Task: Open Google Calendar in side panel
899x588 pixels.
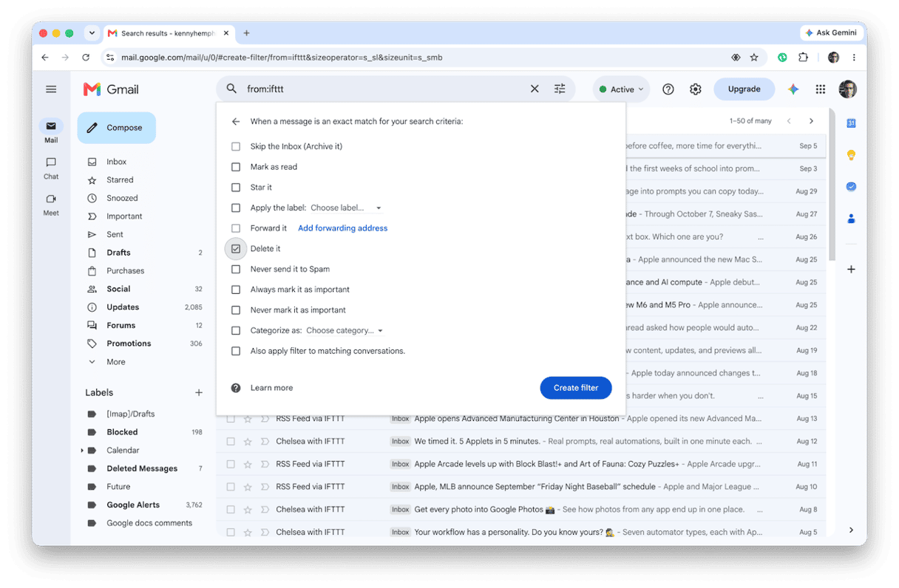Action: [x=851, y=123]
